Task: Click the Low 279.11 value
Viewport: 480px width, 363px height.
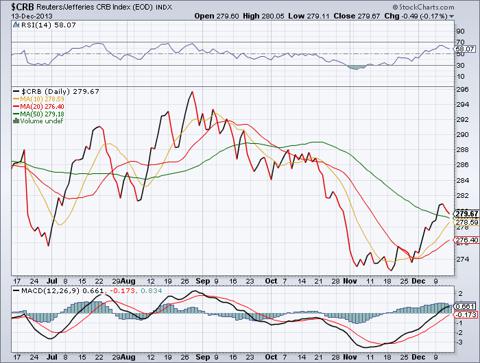Action: click(309, 16)
